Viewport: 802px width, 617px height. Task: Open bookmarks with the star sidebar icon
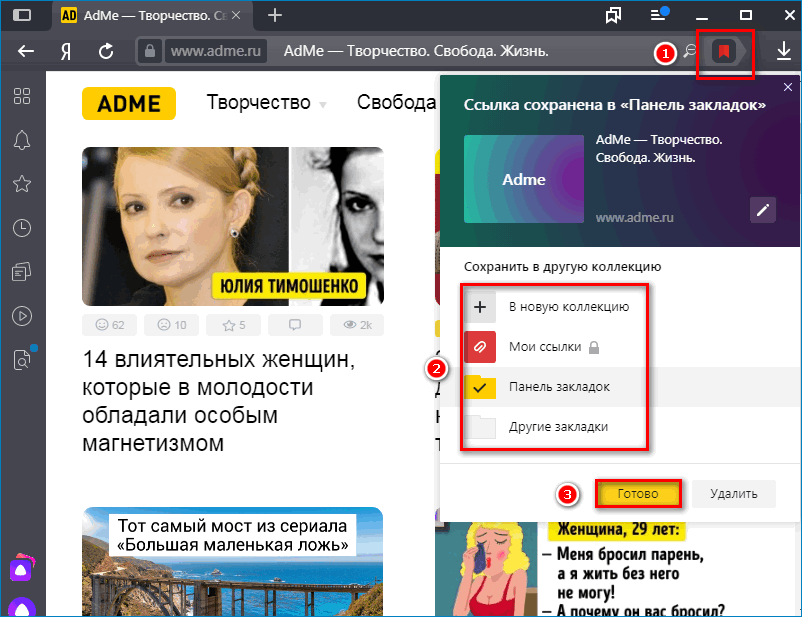22,184
